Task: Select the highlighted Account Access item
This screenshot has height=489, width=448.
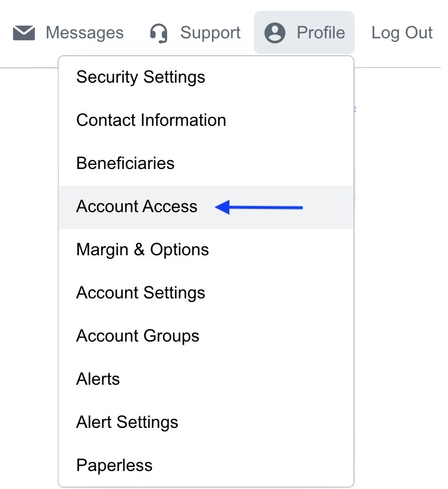Action: tap(137, 207)
